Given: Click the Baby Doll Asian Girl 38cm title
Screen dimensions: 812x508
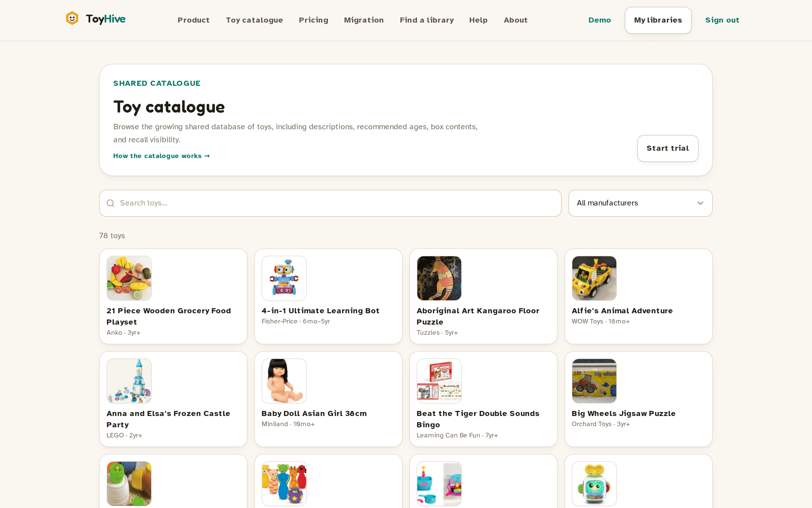Looking at the screenshot, I should (314, 413).
